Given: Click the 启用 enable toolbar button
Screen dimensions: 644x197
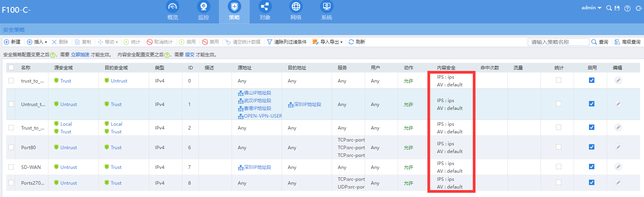Looking at the screenshot, I should [x=187, y=42].
